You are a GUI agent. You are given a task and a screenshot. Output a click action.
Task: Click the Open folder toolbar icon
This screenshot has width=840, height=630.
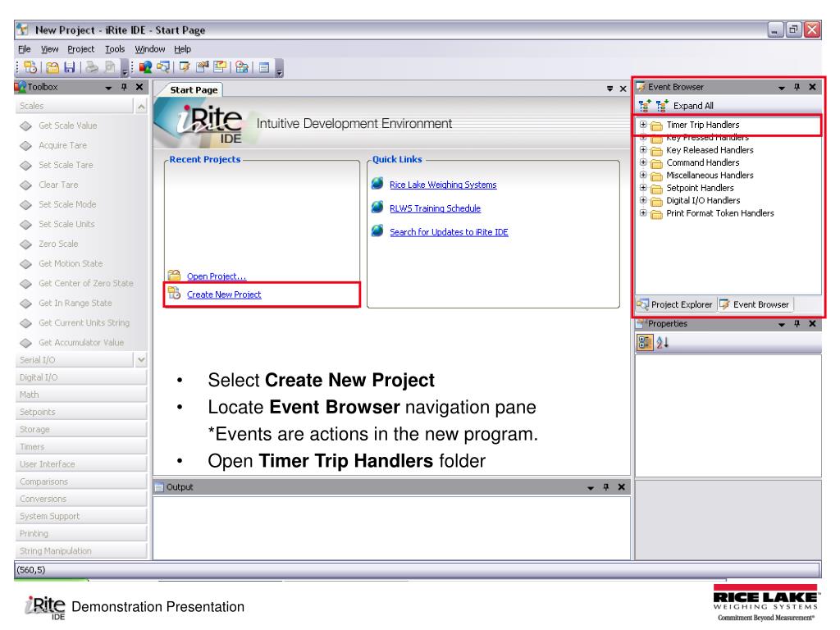(x=52, y=67)
